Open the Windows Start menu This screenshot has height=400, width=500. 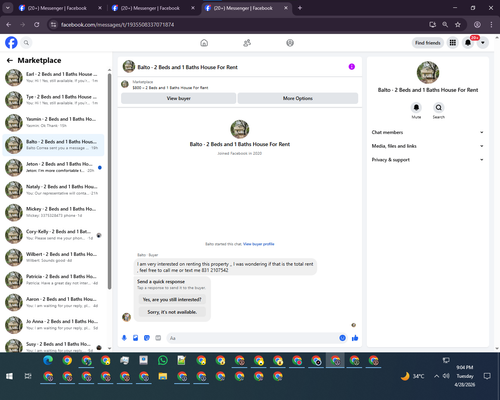click(x=9, y=376)
